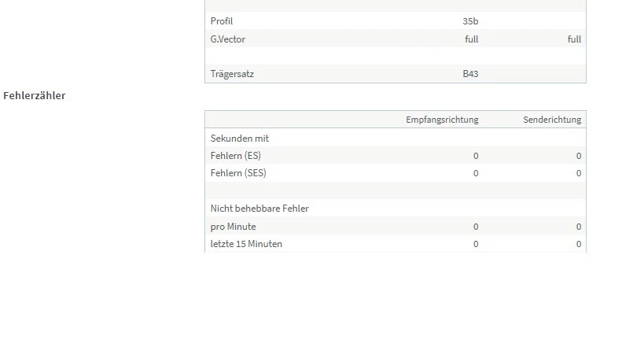This screenshot has width=644, height=362.
Task: Click Fehlern (ES) Empfangsrichtung value
Action: click(x=476, y=156)
